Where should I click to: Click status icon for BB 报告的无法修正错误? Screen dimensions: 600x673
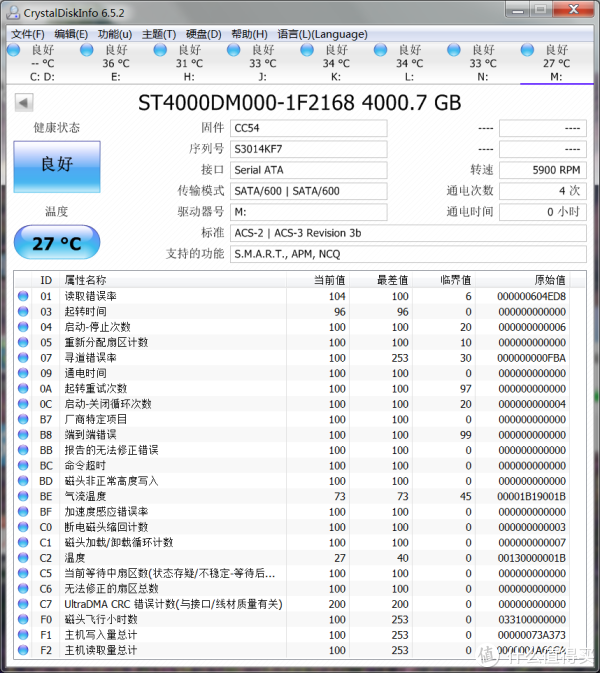click(23, 450)
